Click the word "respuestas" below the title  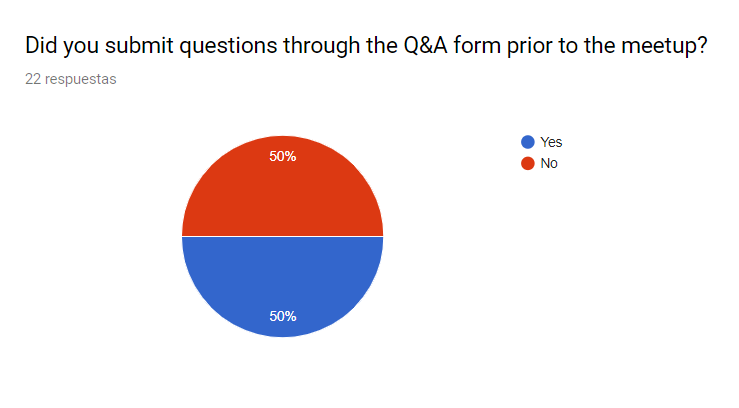click(x=81, y=79)
